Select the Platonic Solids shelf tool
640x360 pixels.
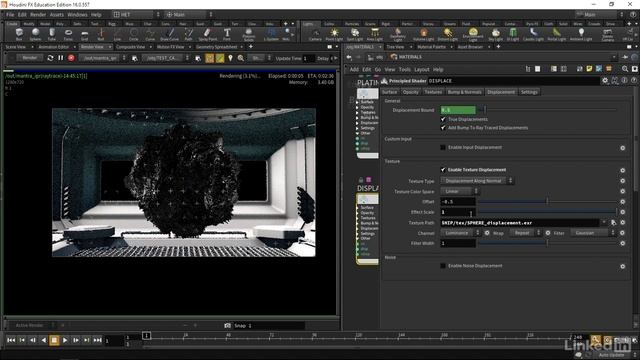point(249,34)
